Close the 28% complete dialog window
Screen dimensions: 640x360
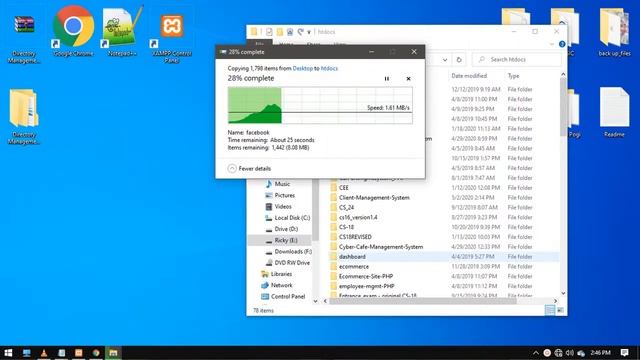(414, 52)
